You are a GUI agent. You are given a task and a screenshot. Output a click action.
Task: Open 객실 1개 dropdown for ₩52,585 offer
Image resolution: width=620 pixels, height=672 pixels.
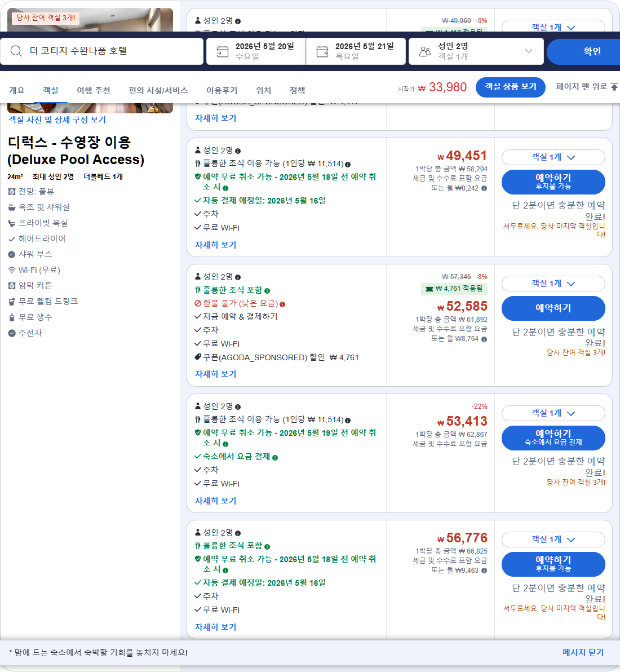click(x=553, y=284)
